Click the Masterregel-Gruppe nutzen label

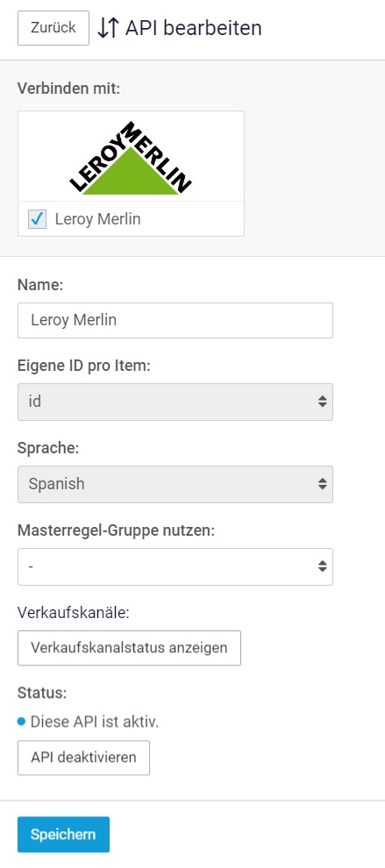(x=116, y=530)
